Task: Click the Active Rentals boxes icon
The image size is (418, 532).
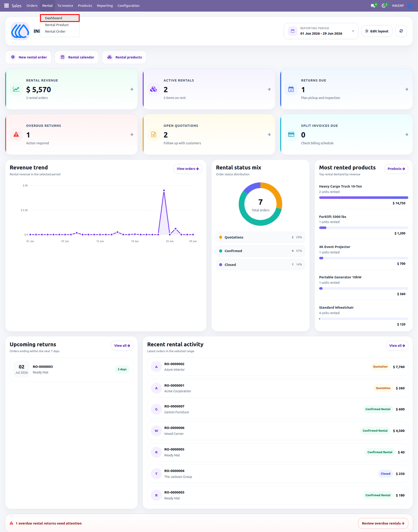Action: 154,89
